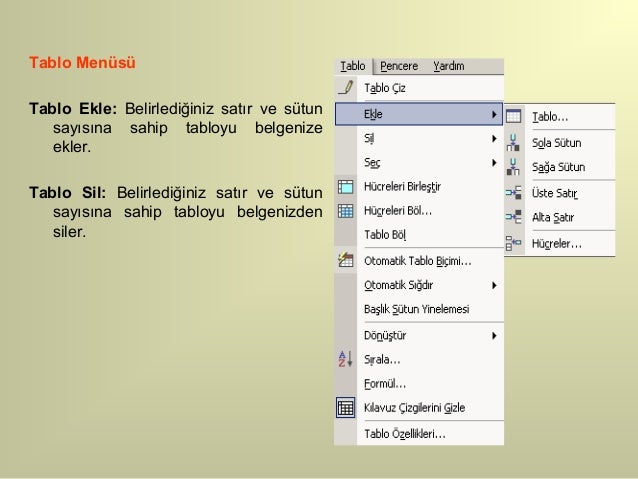Choose Hücreleri Birleştir command
Viewport: 638px width, 479px height.
(x=402, y=187)
